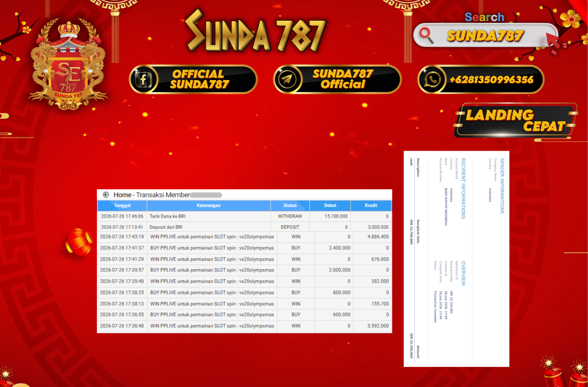Click the OVERVIEW heading on the receipt
The height and width of the screenshot is (387, 588).
(463, 273)
